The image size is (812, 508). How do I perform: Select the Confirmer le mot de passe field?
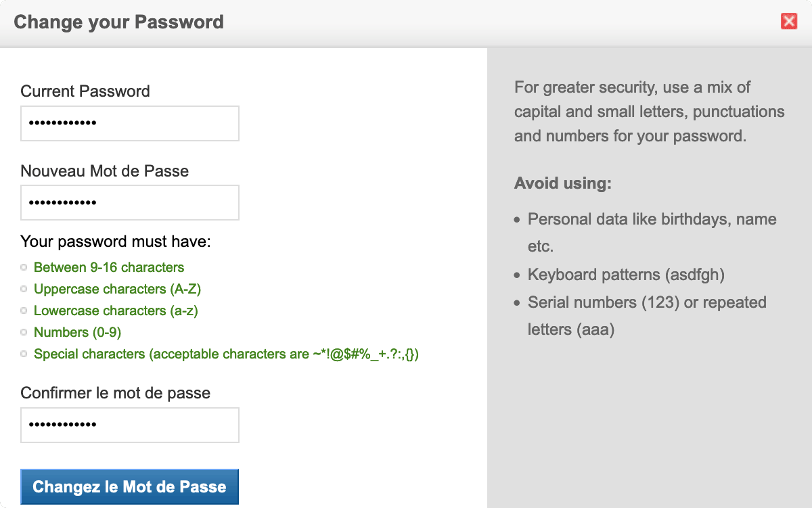coord(130,425)
